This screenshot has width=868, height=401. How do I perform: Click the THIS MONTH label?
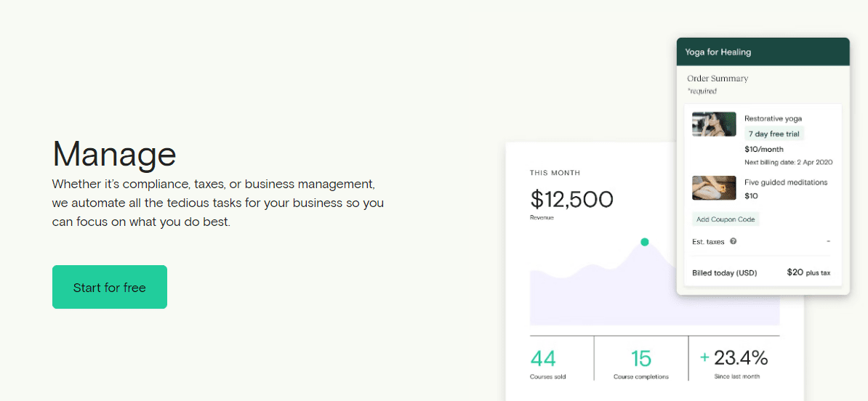tap(555, 173)
